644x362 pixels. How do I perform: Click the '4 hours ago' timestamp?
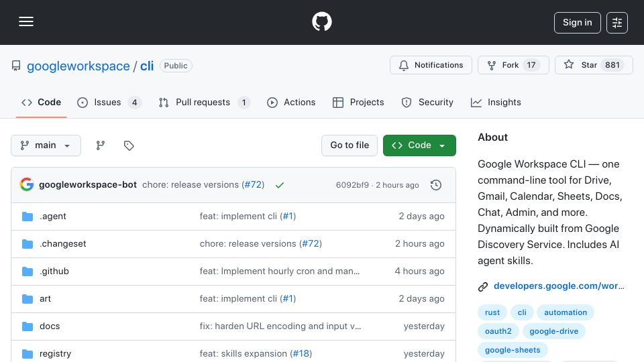point(419,271)
